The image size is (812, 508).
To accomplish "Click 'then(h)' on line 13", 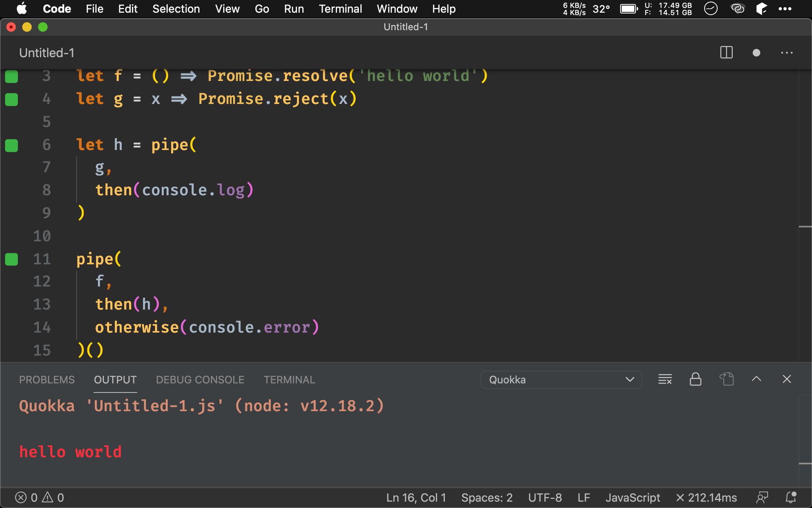I will tap(127, 304).
